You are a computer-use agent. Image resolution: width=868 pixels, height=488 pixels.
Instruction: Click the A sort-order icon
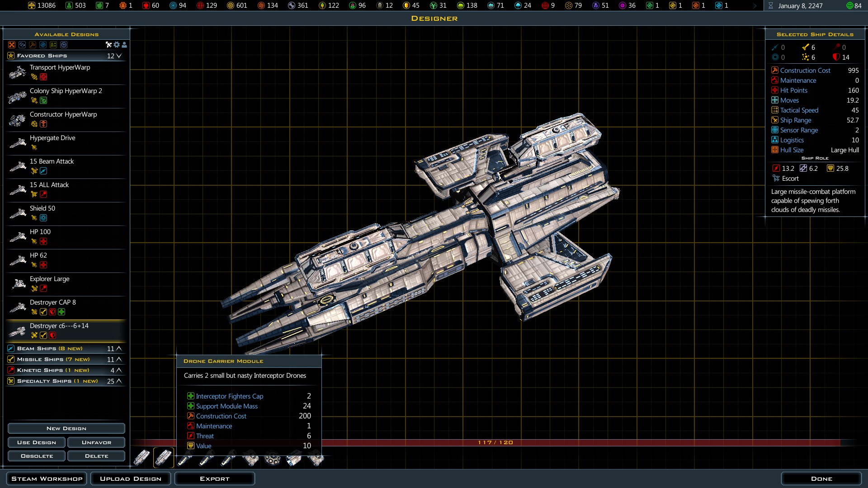(x=53, y=45)
